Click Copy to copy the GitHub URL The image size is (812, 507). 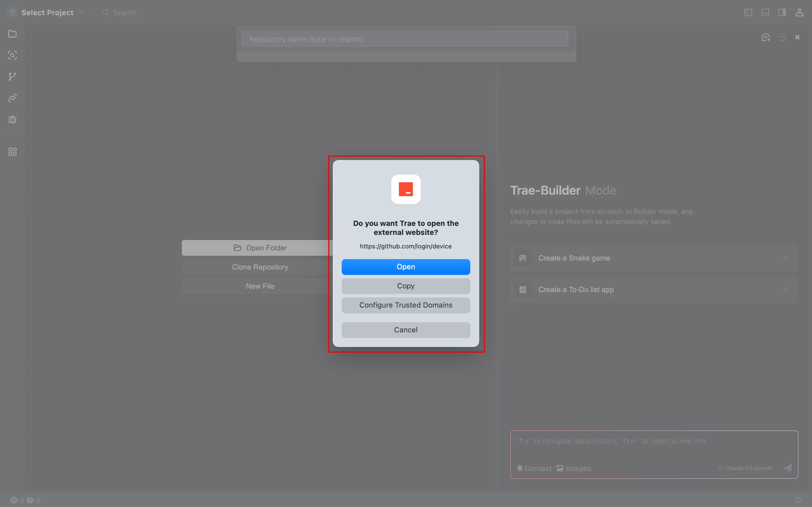coord(406,286)
